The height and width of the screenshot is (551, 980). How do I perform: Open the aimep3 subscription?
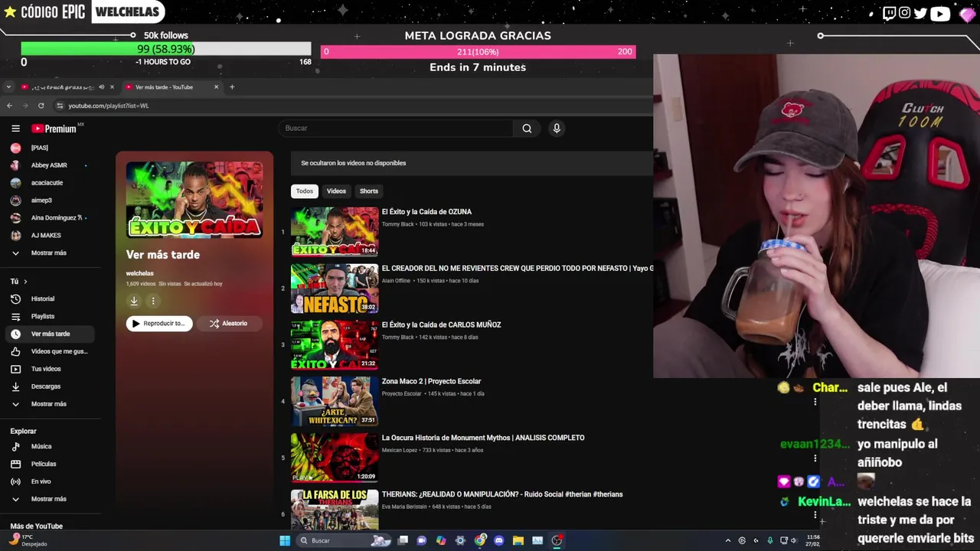click(x=50, y=201)
